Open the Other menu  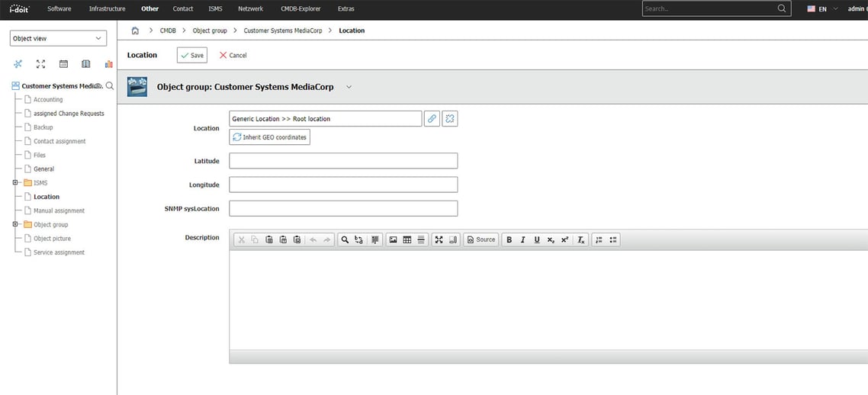pyautogui.click(x=150, y=9)
